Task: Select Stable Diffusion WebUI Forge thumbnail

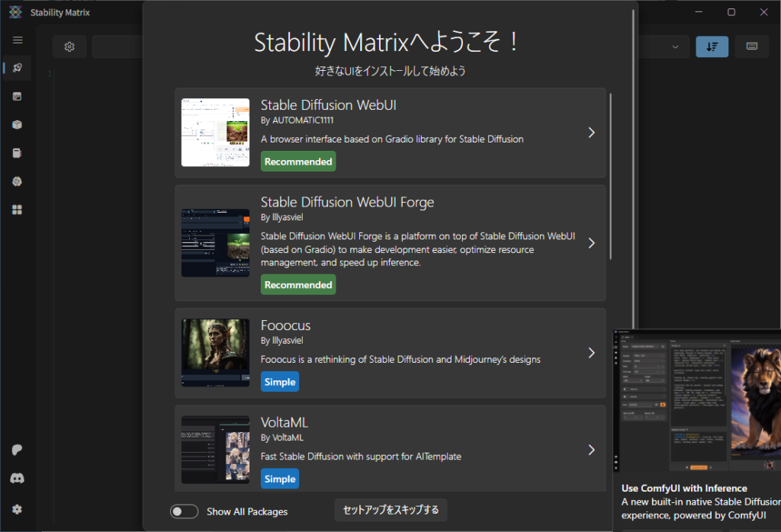Action: [215, 243]
